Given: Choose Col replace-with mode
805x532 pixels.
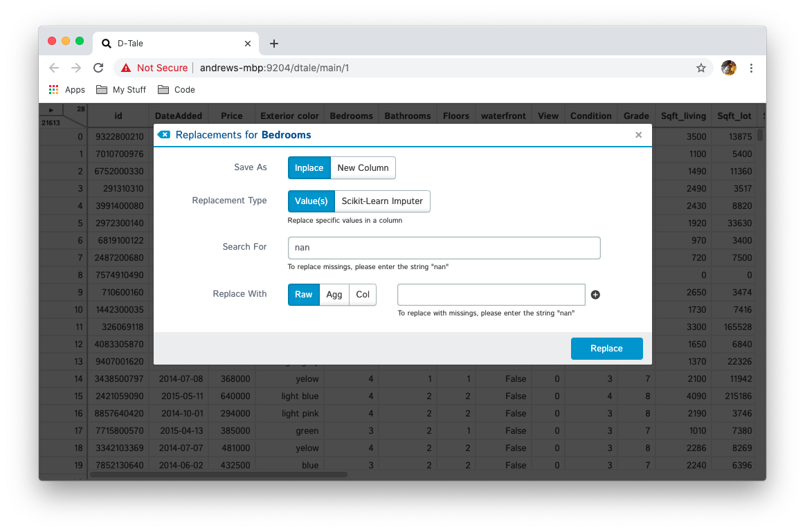Looking at the screenshot, I should (x=363, y=295).
